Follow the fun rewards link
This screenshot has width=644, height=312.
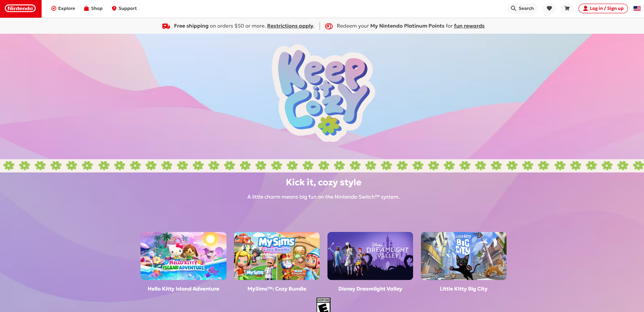pyautogui.click(x=469, y=26)
